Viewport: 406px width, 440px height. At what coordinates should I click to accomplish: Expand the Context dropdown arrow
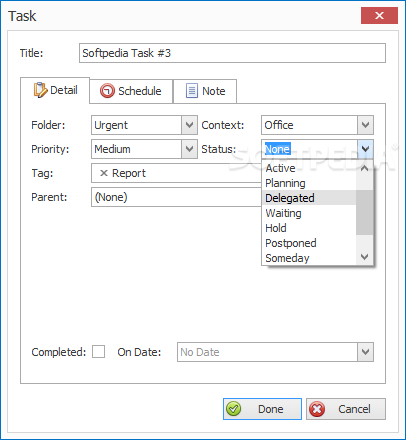point(365,125)
